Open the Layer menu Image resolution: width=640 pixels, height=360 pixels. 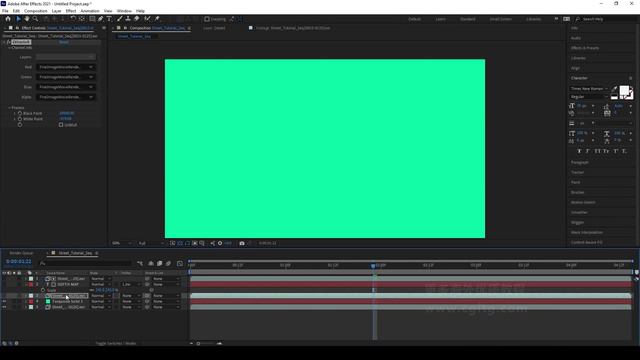[57, 11]
